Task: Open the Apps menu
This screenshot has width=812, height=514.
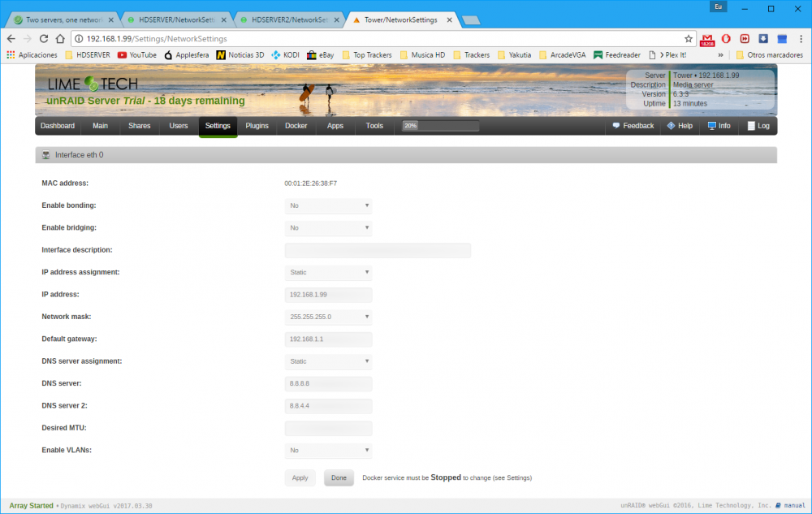Action: tap(335, 126)
